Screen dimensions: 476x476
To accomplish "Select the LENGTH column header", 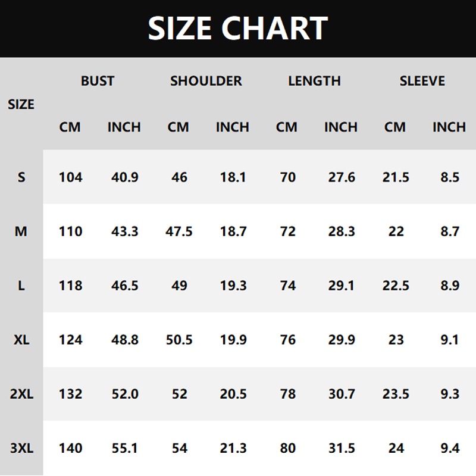I will pyautogui.click(x=314, y=81).
